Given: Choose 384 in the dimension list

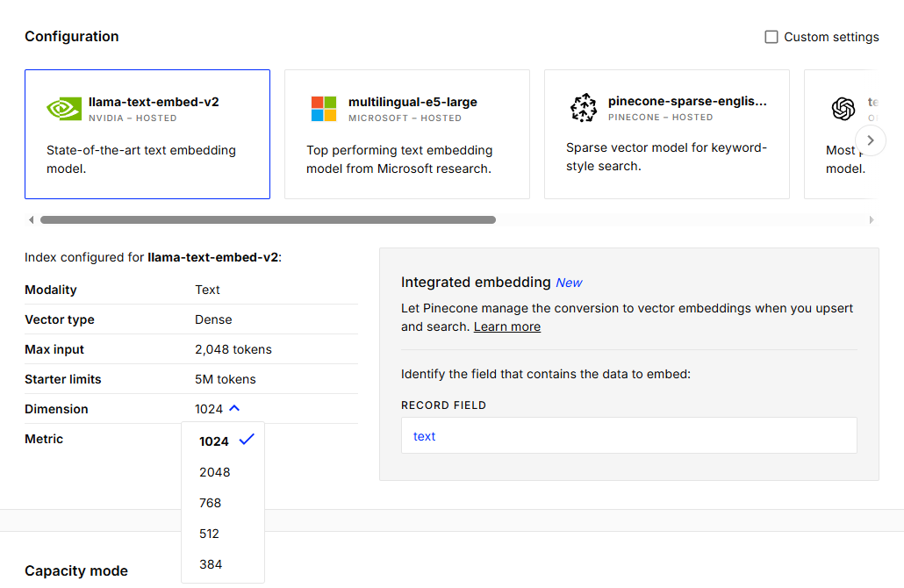Looking at the screenshot, I should [x=223, y=564].
